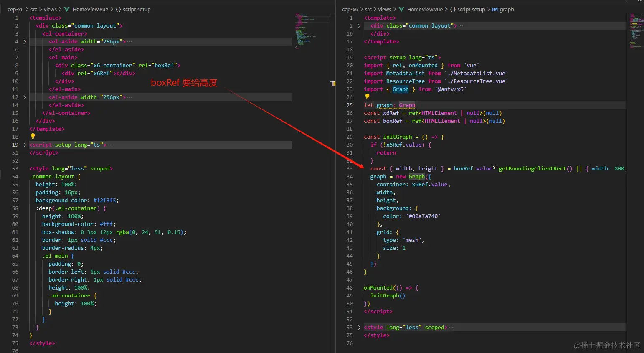
Task: Click the left editor minimap
Action: 312,30
